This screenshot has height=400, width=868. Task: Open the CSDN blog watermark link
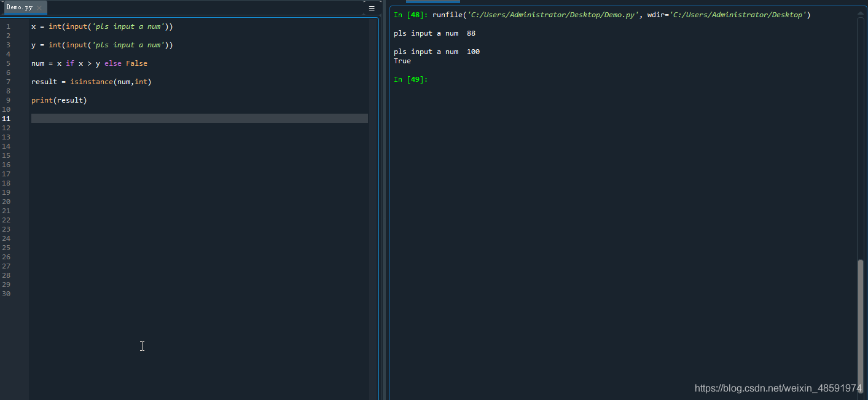778,388
